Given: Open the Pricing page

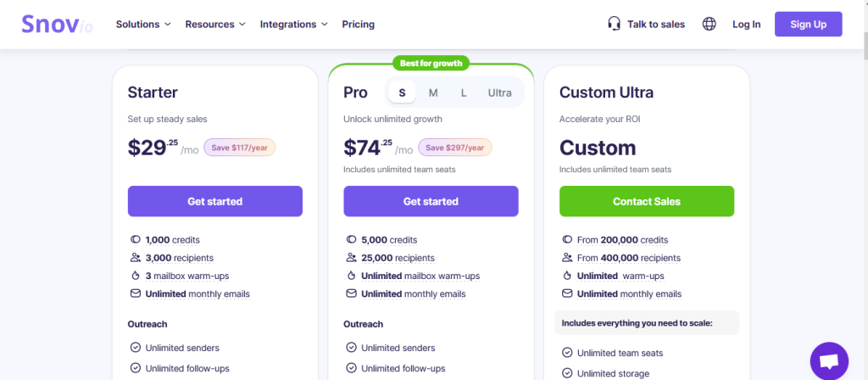Looking at the screenshot, I should pyautogui.click(x=359, y=25).
